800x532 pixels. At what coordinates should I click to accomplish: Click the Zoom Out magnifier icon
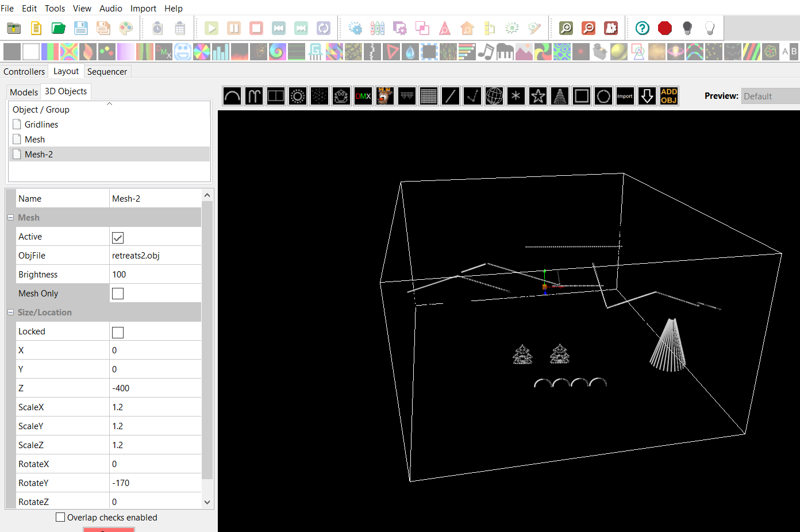589,28
